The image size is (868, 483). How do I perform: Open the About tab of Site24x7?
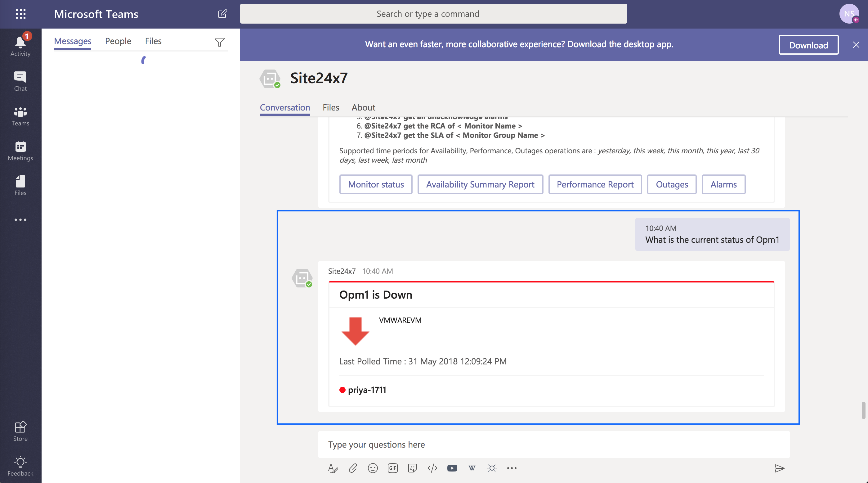(x=363, y=107)
